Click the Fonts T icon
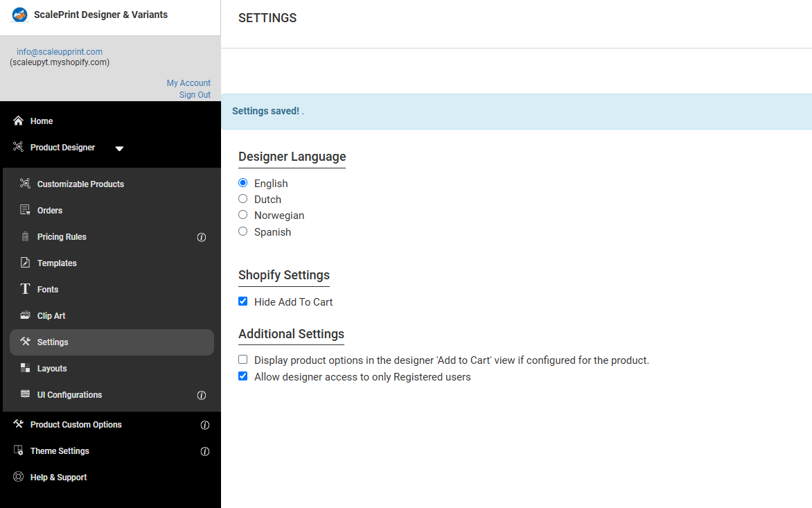Image resolution: width=812 pixels, height=508 pixels. click(25, 289)
